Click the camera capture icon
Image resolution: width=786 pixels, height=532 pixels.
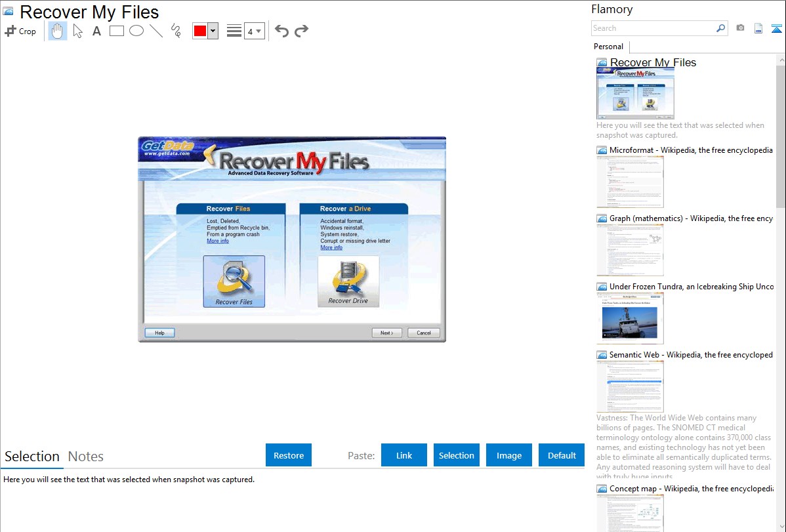[x=740, y=28]
